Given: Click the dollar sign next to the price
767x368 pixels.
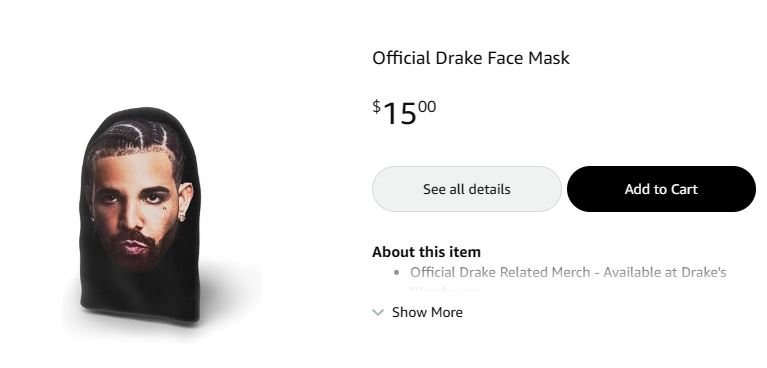Looking at the screenshot, I should pyautogui.click(x=376, y=106).
